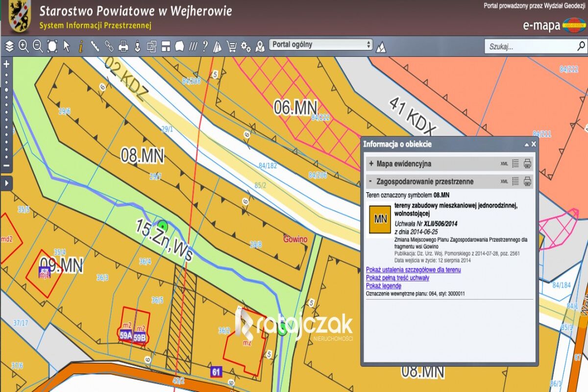This screenshot has height=392, width=588.
Task: Activate the zoom-in magnifier tool
Action: tap(23, 46)
